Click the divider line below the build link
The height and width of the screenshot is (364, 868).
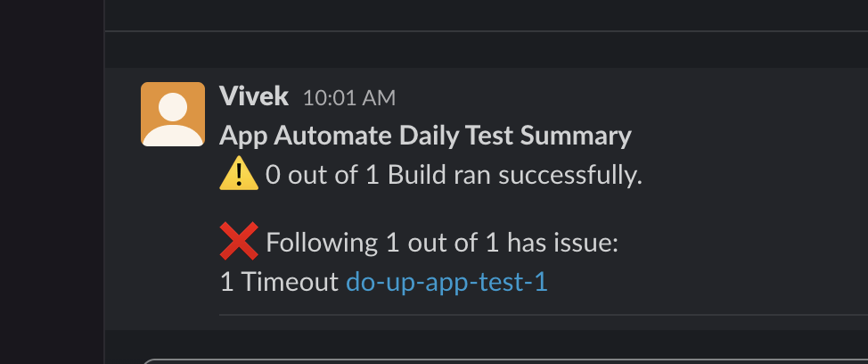click(x=544, y=315)
